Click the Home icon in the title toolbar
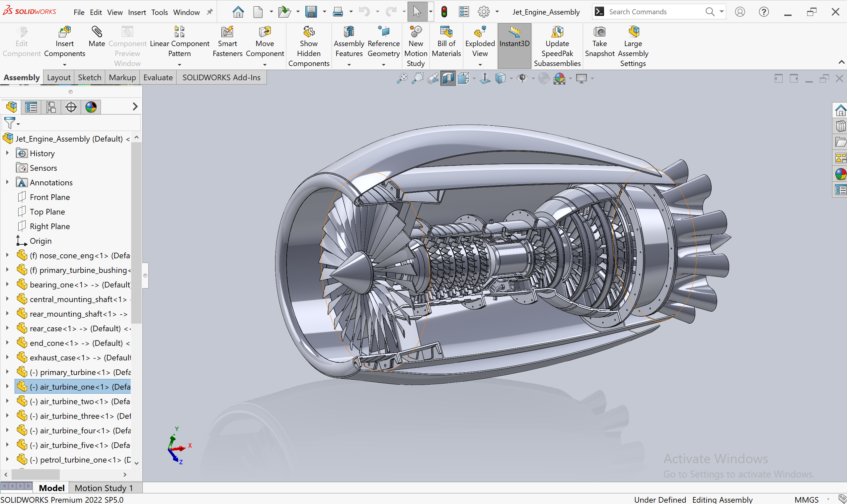This screenshot has width=847, height=504. coord(238,12)
